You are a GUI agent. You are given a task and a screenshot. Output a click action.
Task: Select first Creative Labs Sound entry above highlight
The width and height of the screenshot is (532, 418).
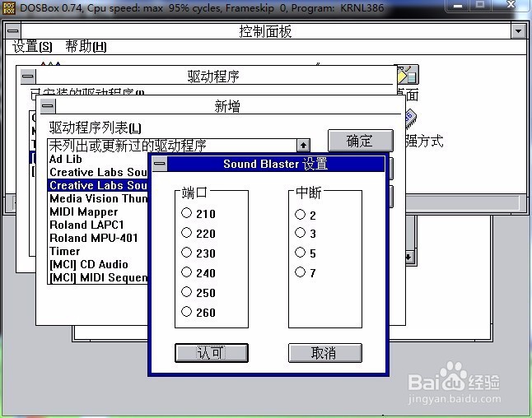pos(98,172)
